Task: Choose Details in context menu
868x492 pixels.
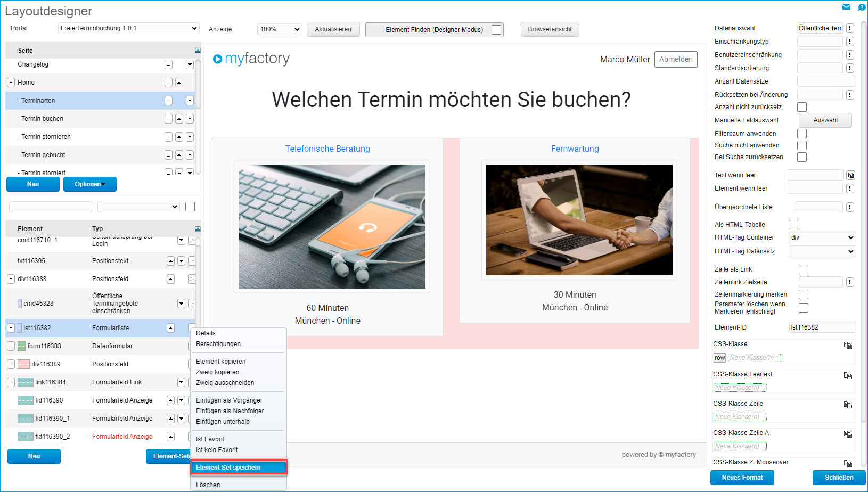Action: click(206, 333)
